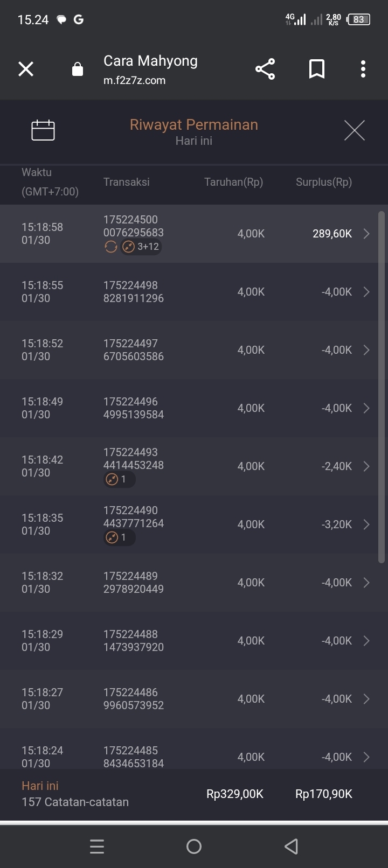
Task: Bookmark the page with the bookmark icon
Action: tap(316, 69)
